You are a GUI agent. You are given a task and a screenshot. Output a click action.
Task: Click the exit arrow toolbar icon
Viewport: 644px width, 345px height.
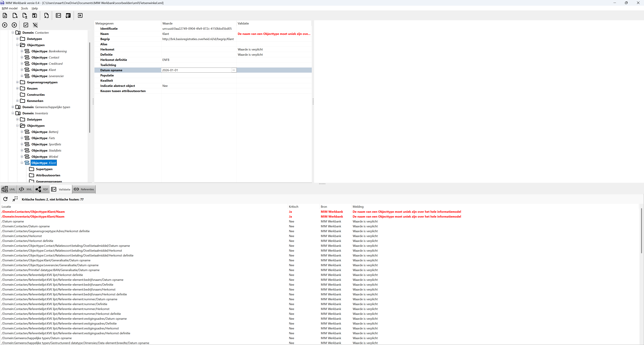80,15
